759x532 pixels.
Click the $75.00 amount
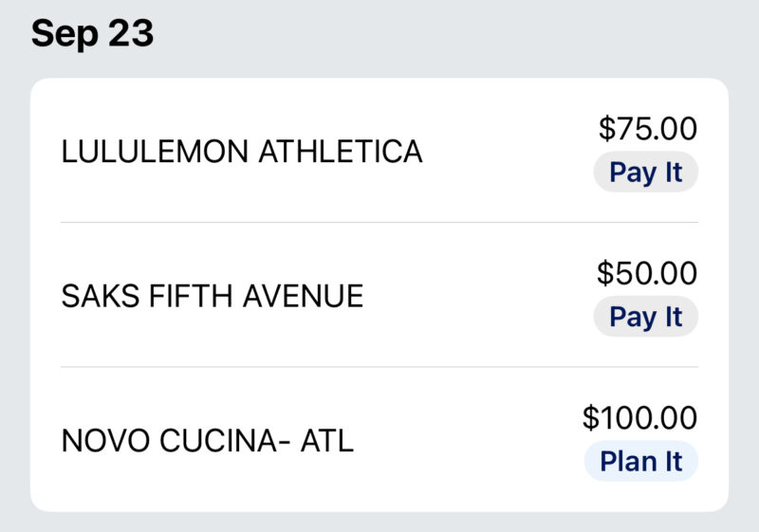(x=647, y=128)
